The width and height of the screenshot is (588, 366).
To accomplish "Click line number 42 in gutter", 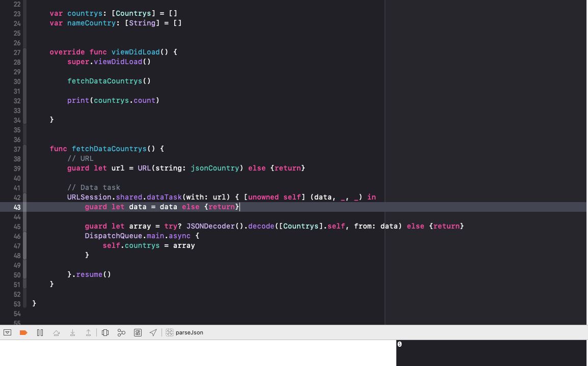I will (x=17, y=198).
